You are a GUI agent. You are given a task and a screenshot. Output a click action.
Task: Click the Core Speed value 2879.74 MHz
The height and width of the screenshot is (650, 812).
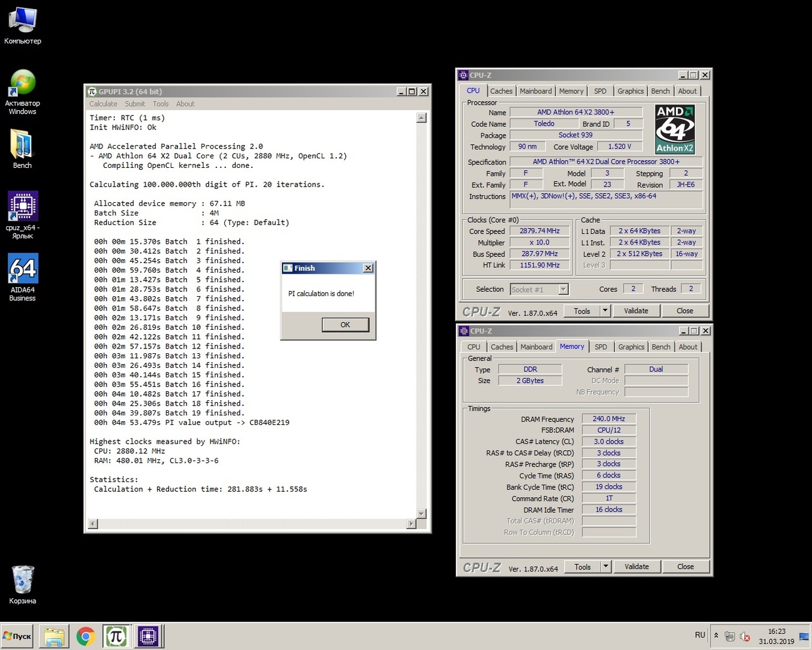coord(540,231)
